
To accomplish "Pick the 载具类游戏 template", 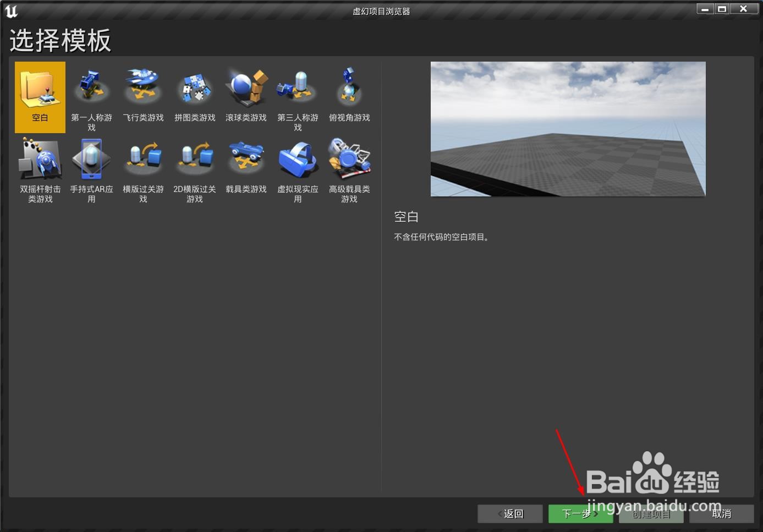I will (246, 170).
